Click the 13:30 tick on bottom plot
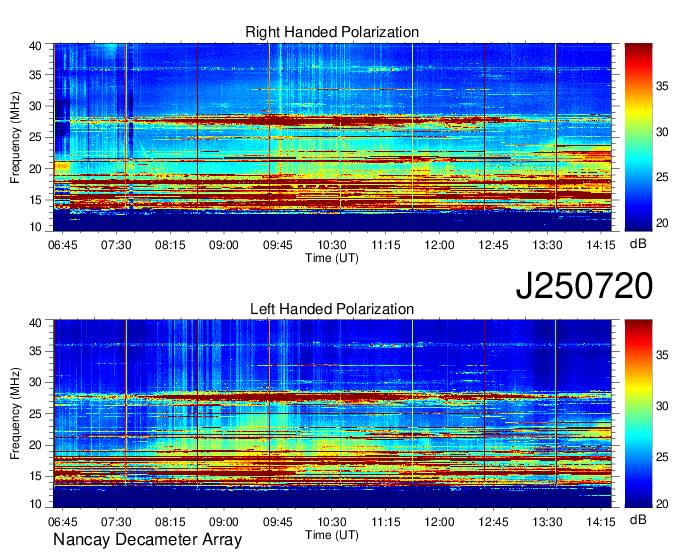The height and width of the screenshot is (552, 680). 547,522
